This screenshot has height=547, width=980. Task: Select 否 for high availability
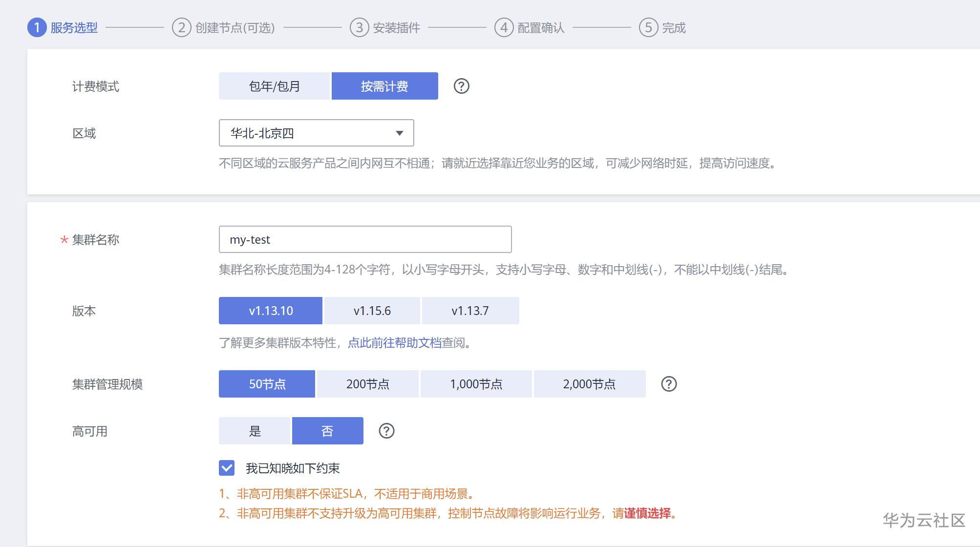click(x=327, y=431)
